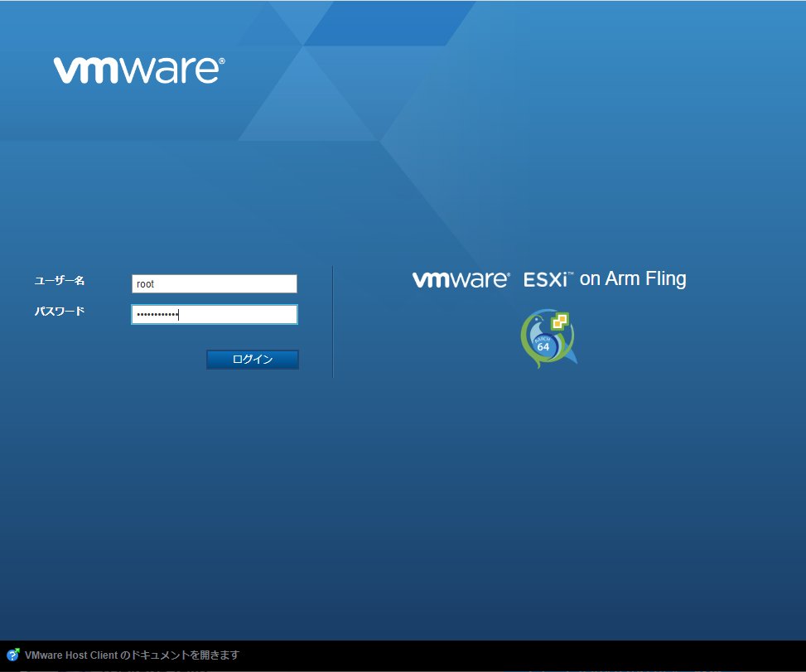Click the パスワード label text
Image resolution: width=806 pixels, height=672 pixels.
(60, 311)
